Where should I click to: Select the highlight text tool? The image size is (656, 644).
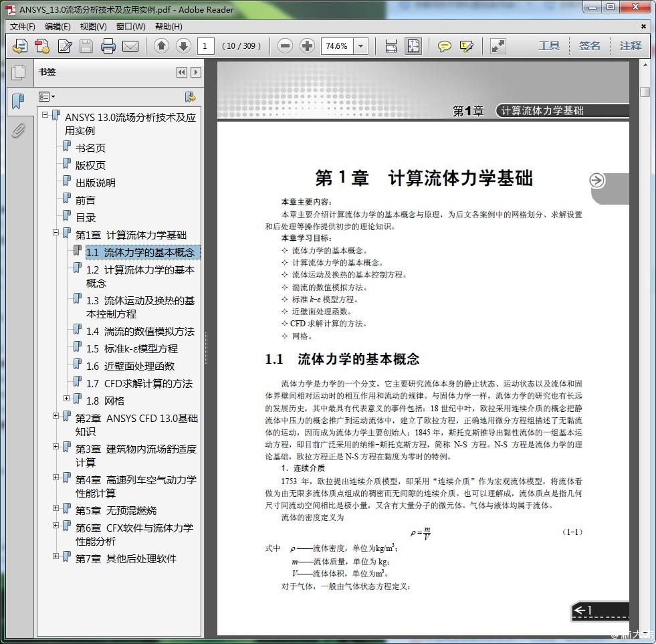pos(466,46)
